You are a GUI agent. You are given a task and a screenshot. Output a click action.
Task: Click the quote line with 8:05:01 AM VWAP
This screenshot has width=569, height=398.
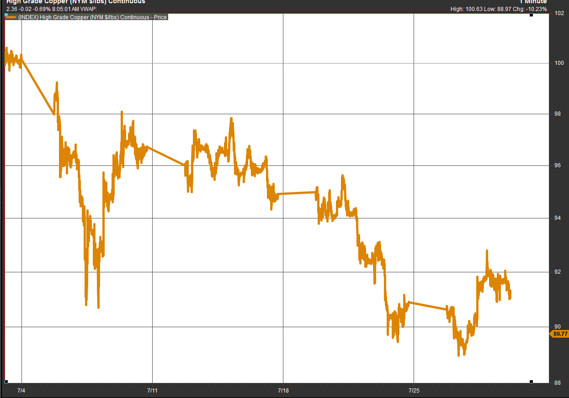point(51,9)
